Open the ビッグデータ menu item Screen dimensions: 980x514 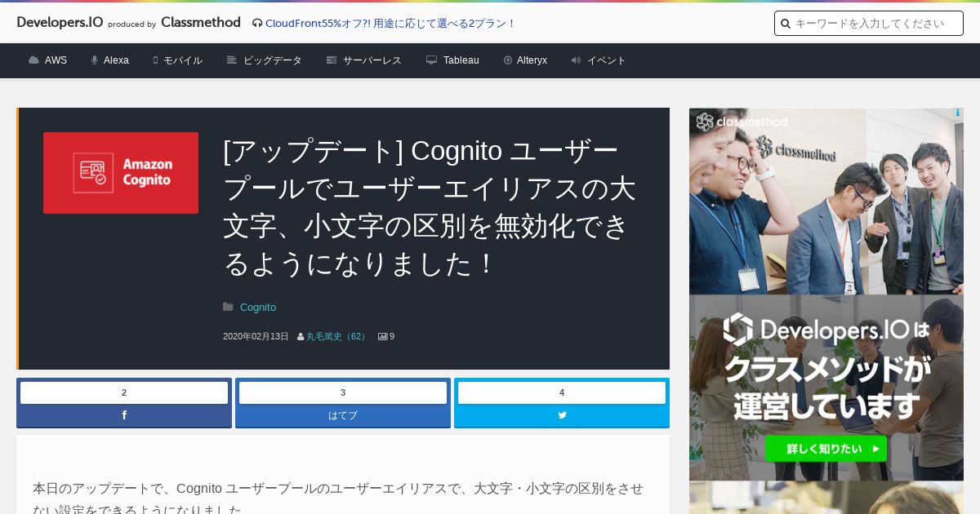pyautogui.click(x=273, y=60)
